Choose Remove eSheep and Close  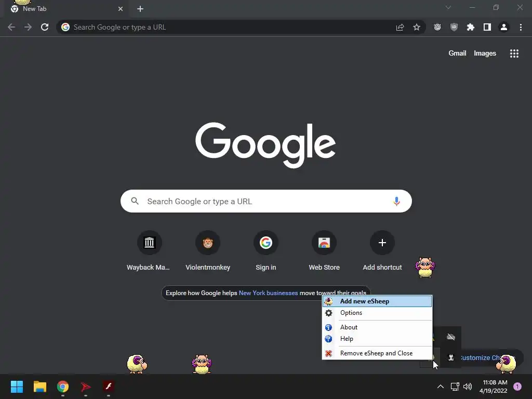tap(377, 353)
